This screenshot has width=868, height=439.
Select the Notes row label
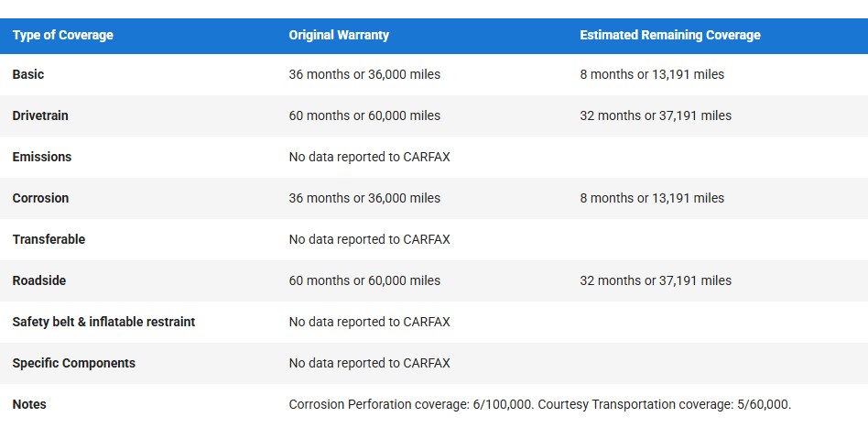click(29, 404)
